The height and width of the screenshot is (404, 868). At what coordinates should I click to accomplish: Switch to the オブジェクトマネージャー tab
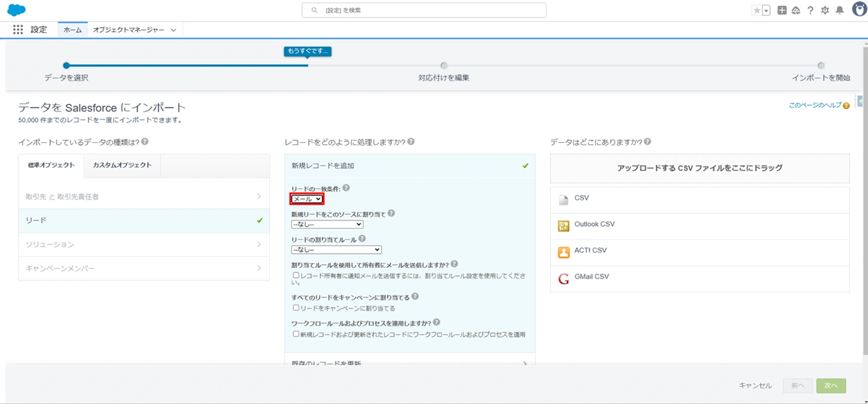point(129,30)
